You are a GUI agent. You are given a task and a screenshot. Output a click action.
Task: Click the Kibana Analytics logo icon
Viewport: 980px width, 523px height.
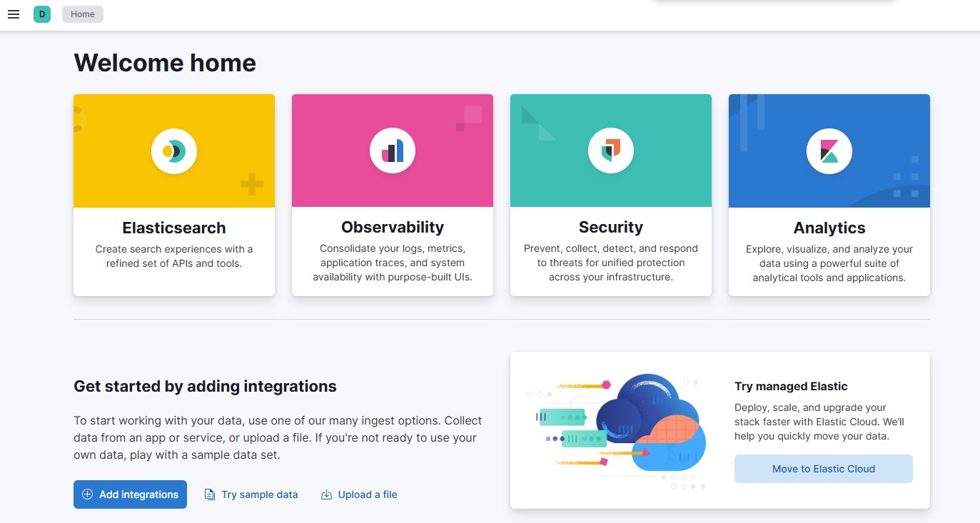[x=829, y=151]
